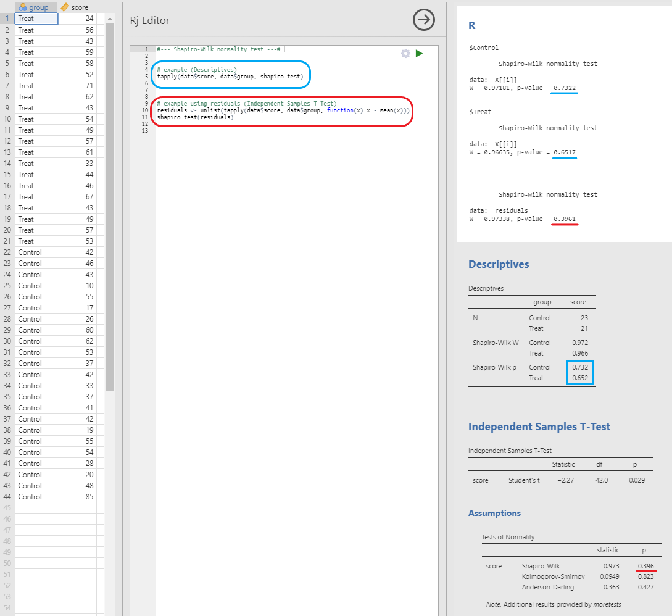Select row number 22 in data grid
The width and height of the screenshot is (672, 616).
point(7,252)
